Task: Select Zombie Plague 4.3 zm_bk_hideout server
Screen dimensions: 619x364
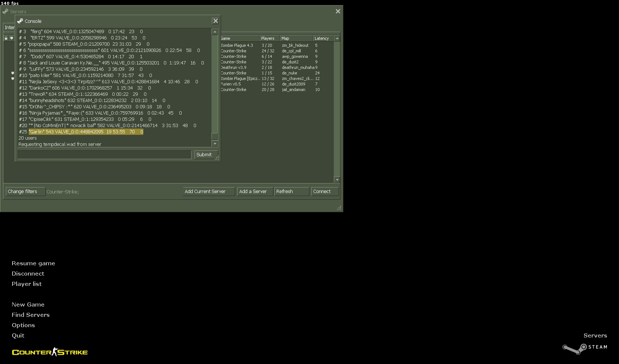Action: [x=277, y=45]
